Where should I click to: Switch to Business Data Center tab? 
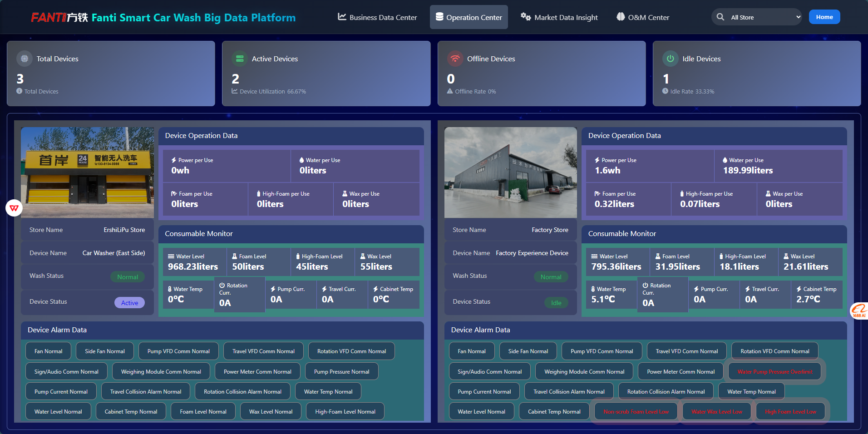click(377, 17)
